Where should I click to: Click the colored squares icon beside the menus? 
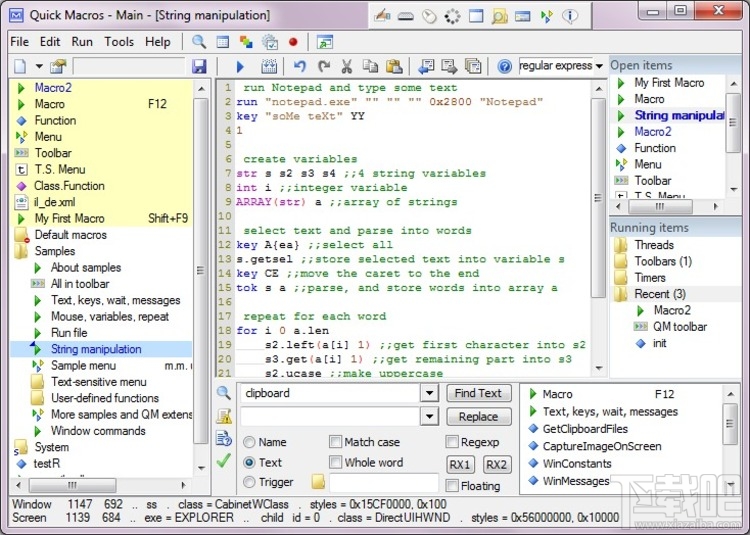coord(246,42)
